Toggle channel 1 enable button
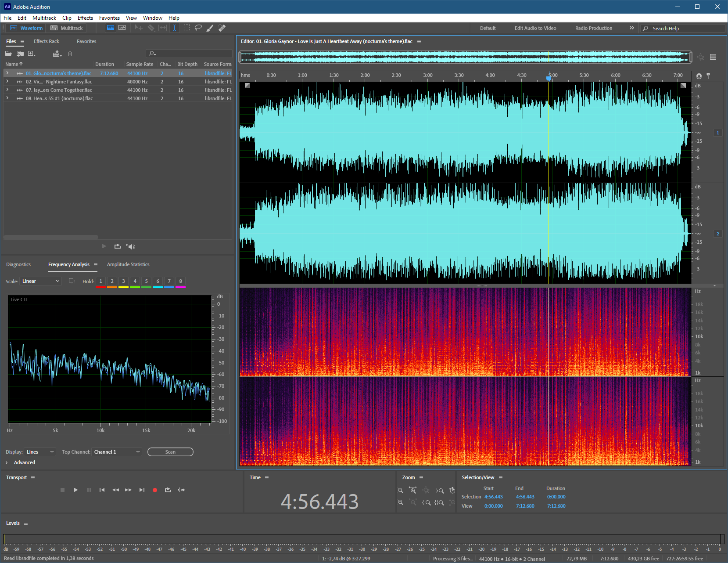 coord(718,133)
